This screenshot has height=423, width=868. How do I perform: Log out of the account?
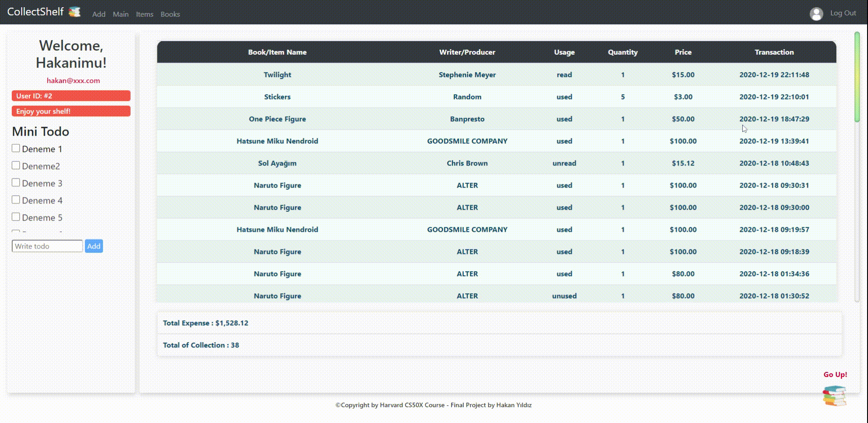[x=843, y=13]
